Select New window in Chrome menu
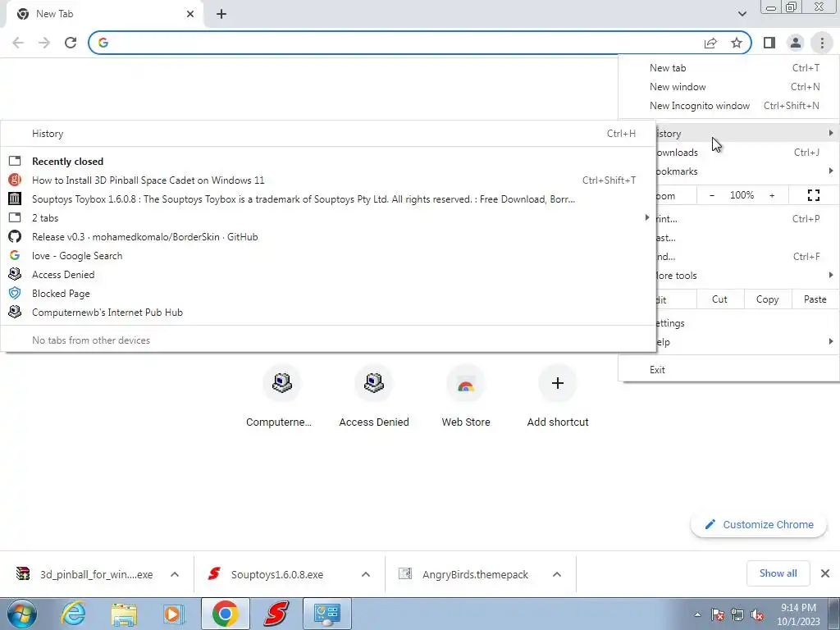This screenshot has width=840, height=630. tap(728, 87)
